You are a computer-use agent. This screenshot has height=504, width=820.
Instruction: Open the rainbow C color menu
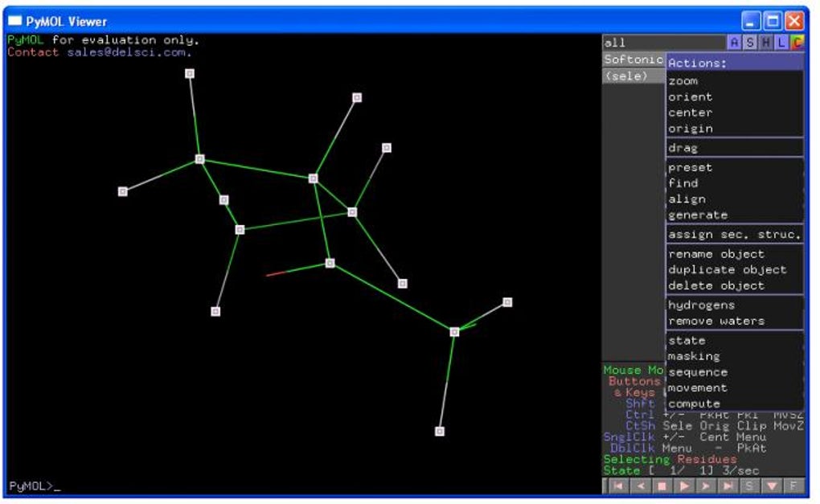(797, 43)
